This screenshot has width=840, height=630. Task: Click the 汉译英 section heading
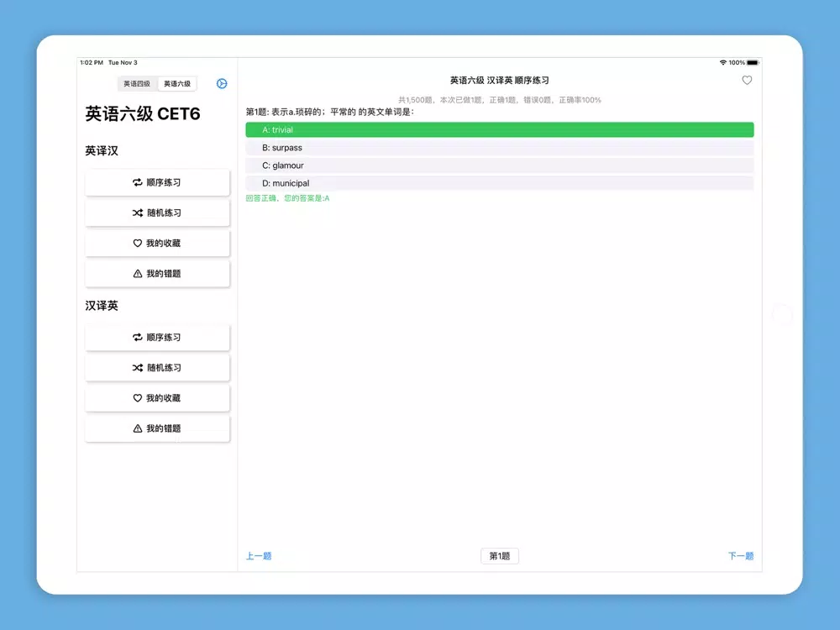(102, 306)
